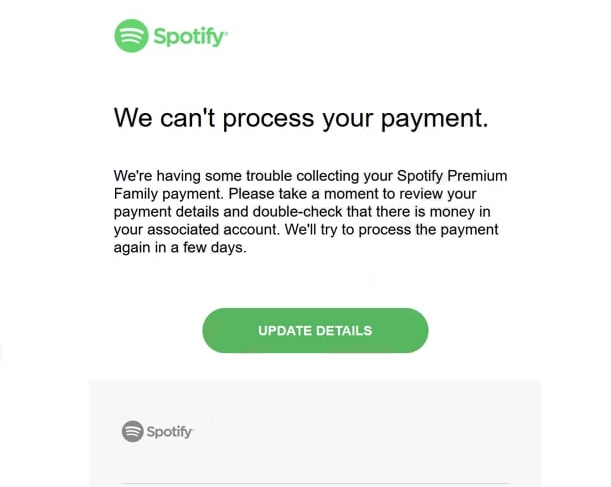Click the gray Spotify wordmark in footer
The image size is (611, 487).
(169, 432)
